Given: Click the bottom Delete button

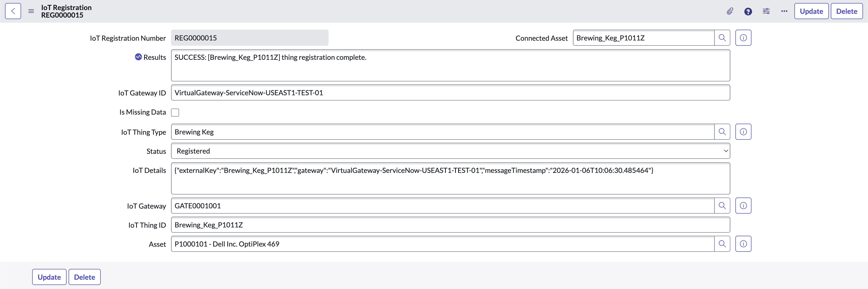Looking at the screenshot, I should coord(84,277).
